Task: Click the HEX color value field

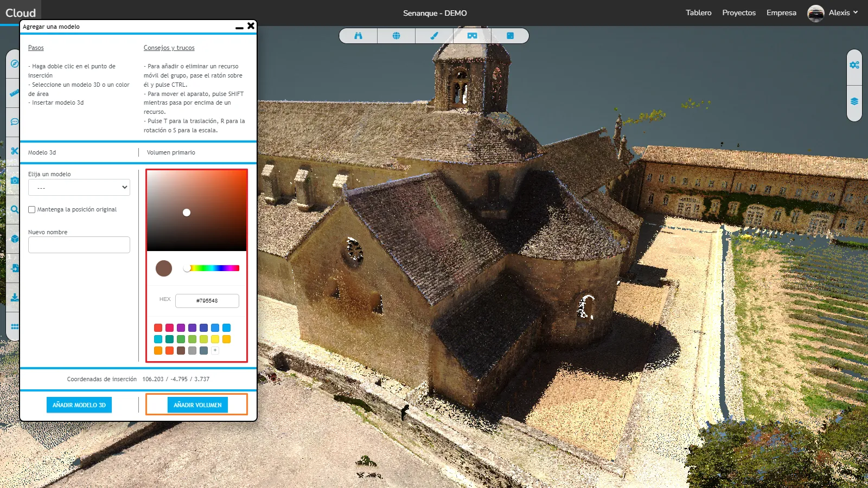Action: point(207,300)
